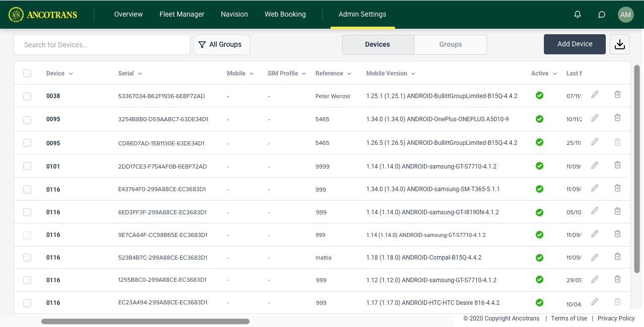
Task: Delete device with serial 9E7CA64F-CC98B65E-EC3683D1
Action: 617,233
